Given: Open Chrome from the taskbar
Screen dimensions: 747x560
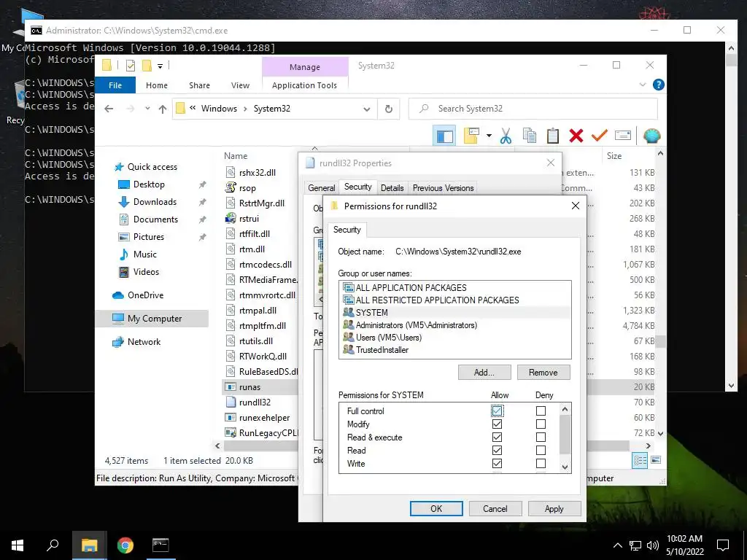Looking at the screenshot, I should (x=125, y=545).
